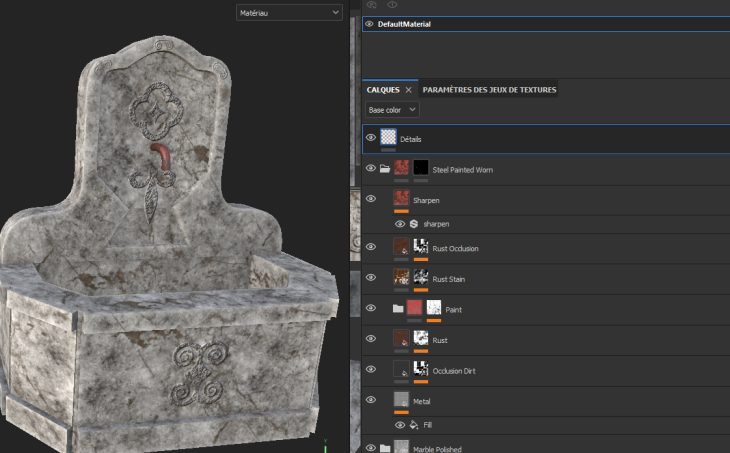Click the Paint folder icon
Screen dimensions: 730x453
click(398, 309)
